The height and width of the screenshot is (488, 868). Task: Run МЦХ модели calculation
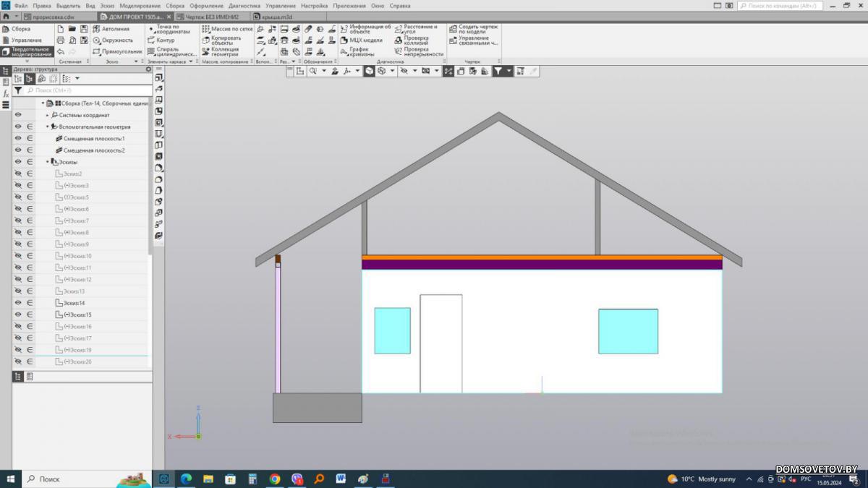[361, 40]
